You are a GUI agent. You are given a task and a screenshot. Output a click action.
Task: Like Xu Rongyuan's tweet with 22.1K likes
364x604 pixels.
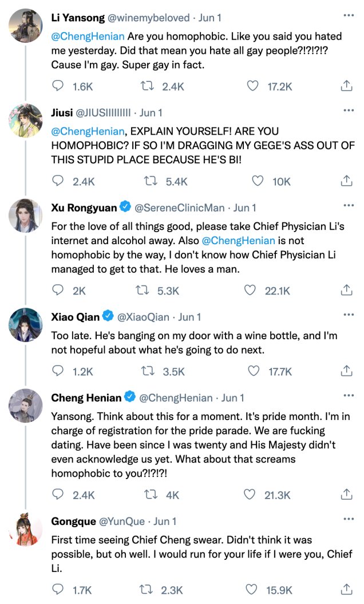coord(250,290)
